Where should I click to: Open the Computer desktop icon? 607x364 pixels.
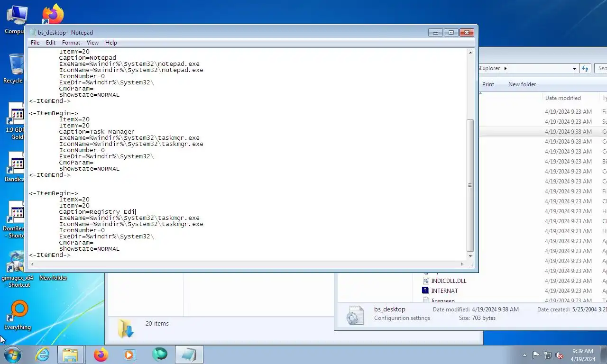click(x=16, y=20)
